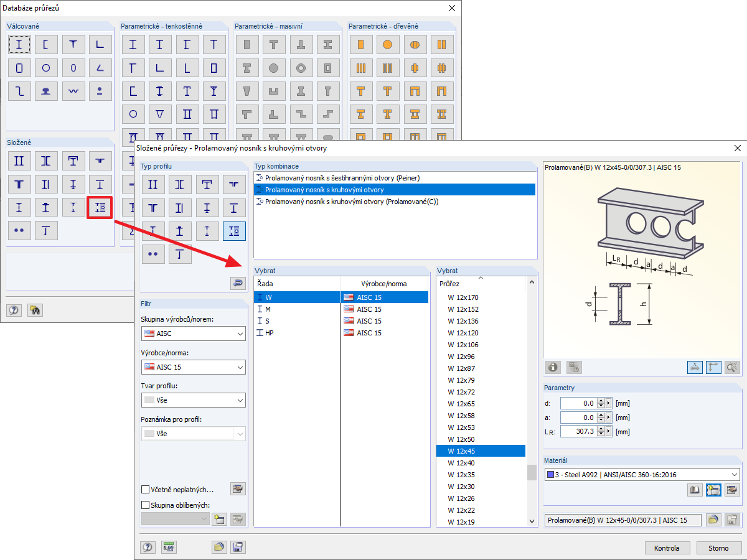Click return arrow button below Typ profilu icons
This screenshot has height=560, width=747.
tap(238, 283)
